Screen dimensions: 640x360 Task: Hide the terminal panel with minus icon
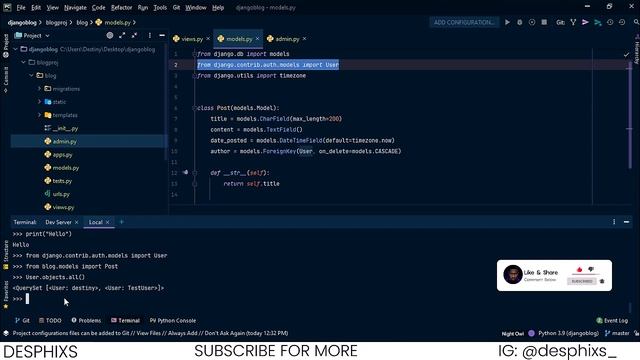tap(627, 222)
